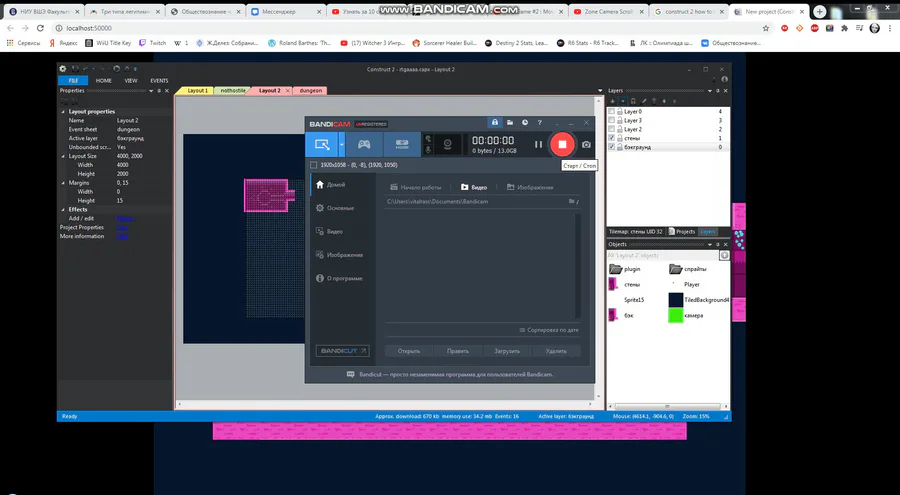Open Properties panel dropdown arrow

151,91
